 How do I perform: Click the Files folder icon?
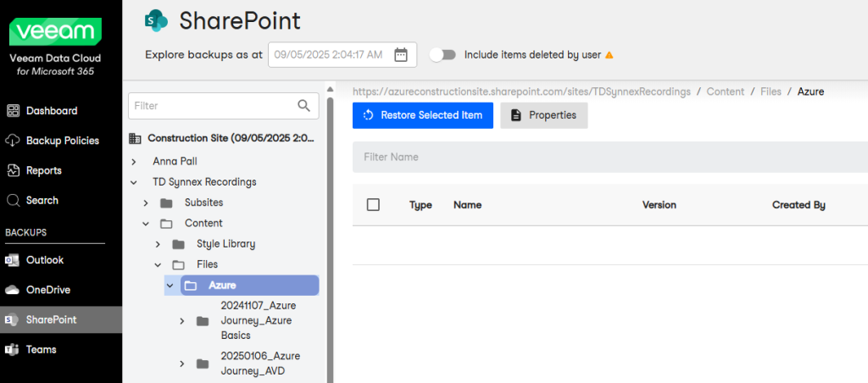click(178, 264)
